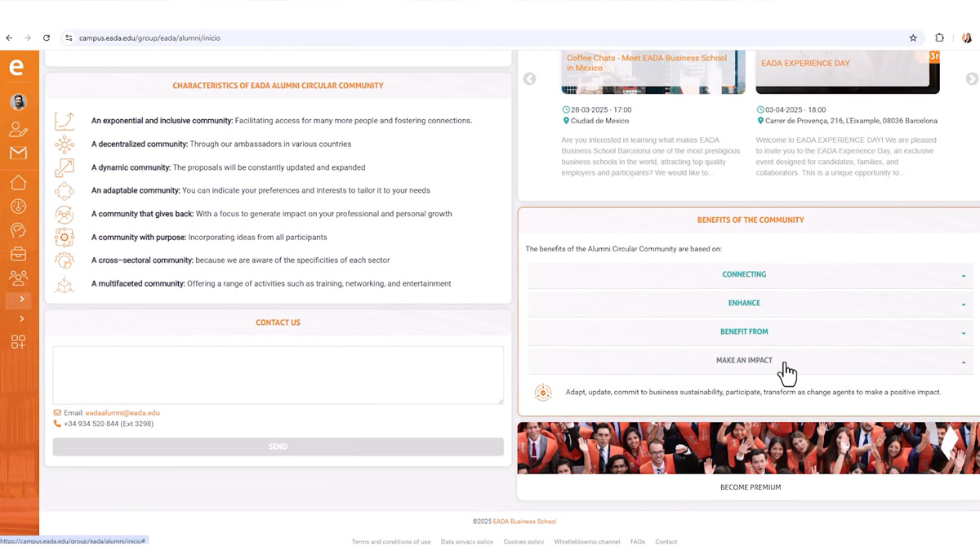The width and height of the screenshot is (980, 551).
Task: Open the user profile avatar in sidebar
Action: (x=18, y=102)
